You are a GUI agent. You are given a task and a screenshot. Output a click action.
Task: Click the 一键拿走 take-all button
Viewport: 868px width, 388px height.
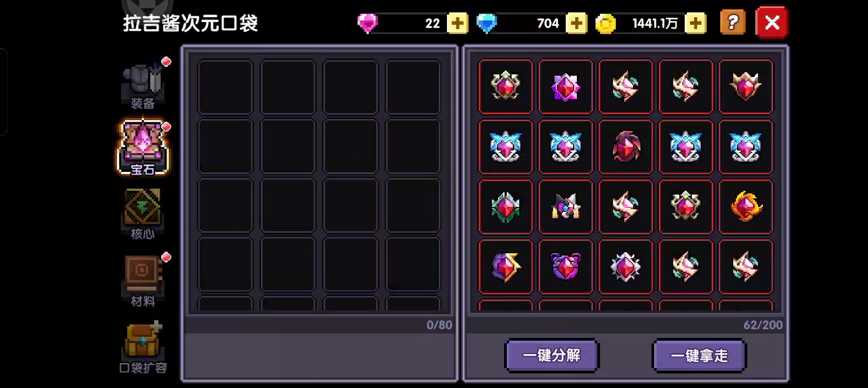coord(699,356)
